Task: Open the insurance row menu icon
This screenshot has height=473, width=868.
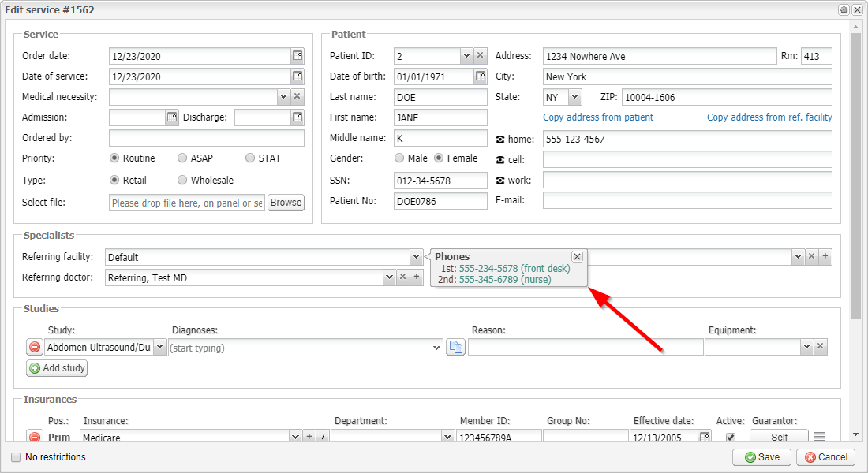Action: [x=820, y=437]
